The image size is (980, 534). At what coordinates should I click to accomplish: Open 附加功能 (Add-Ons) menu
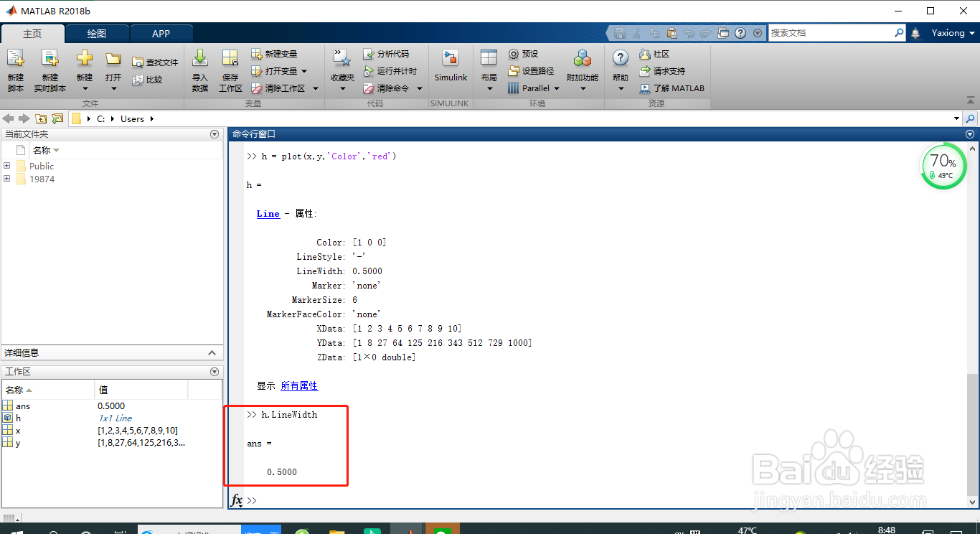583,70
